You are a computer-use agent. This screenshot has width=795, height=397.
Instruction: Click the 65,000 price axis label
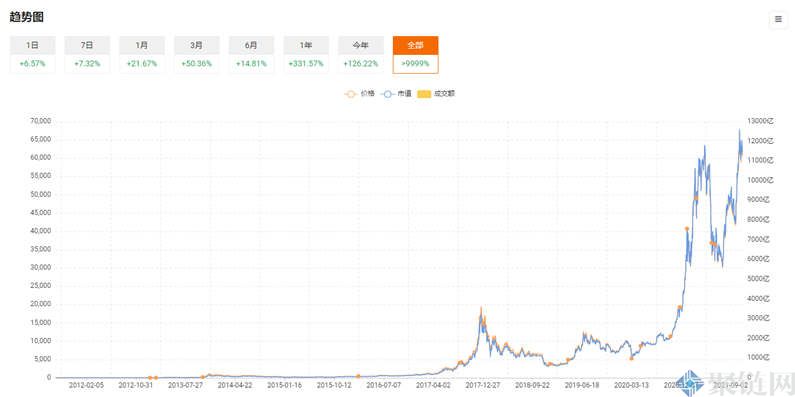coord(42,139)
